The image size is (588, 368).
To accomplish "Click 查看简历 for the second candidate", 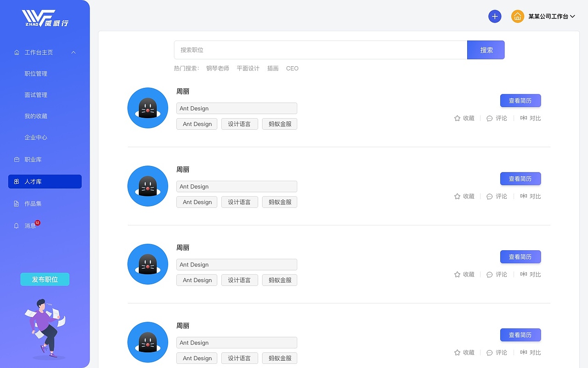I will point(520,179).
